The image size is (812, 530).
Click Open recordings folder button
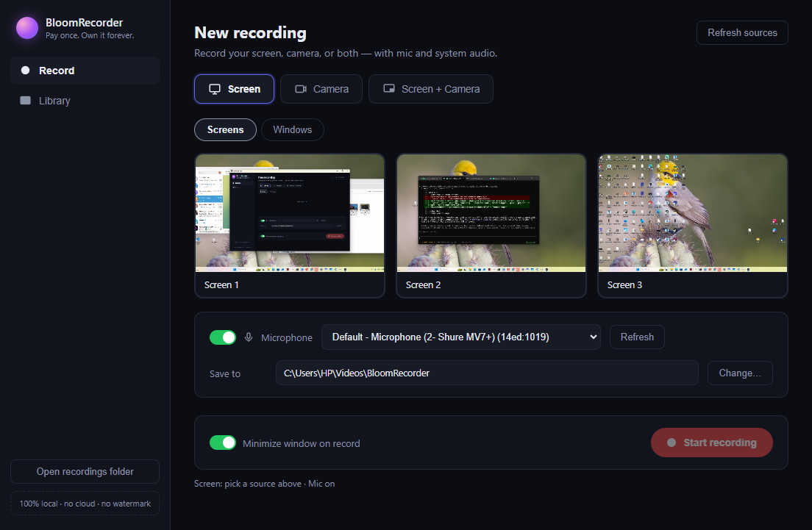tap(85, 471)
